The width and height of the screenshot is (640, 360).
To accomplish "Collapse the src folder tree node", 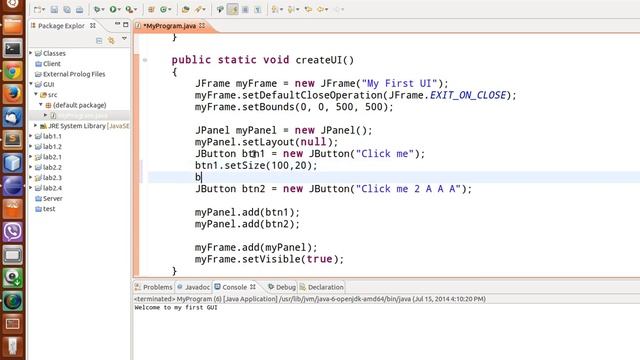I will (x=36, y=94).
